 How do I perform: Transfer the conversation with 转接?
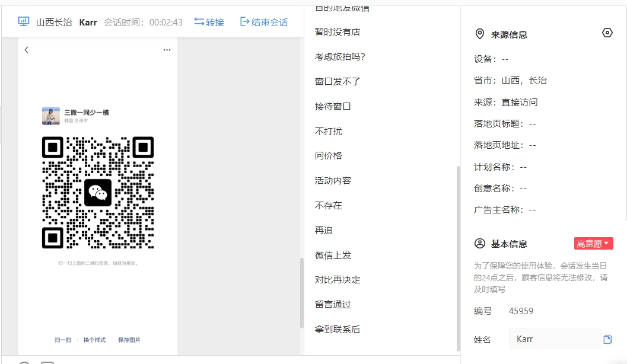[209, 22]
